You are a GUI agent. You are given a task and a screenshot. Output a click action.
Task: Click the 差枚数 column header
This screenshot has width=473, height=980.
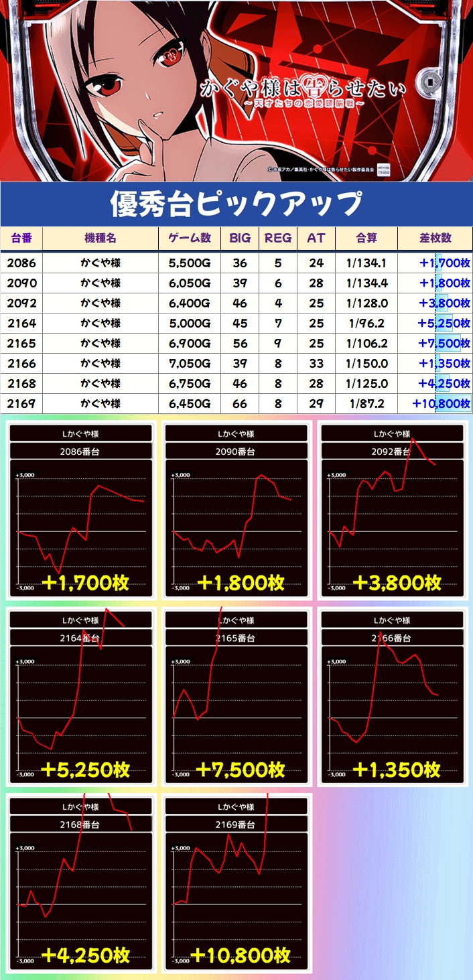click(435, 238)
